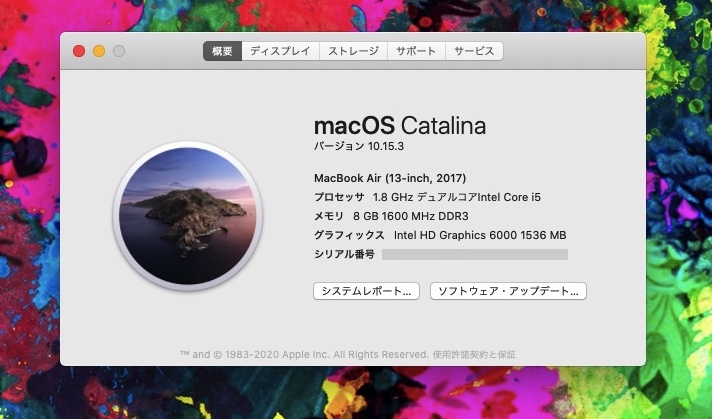This screenshot has width=712, height=419.
Task: Click the メモリ 8 GB 1600 MHz DDR3 line
Action: 391,216
